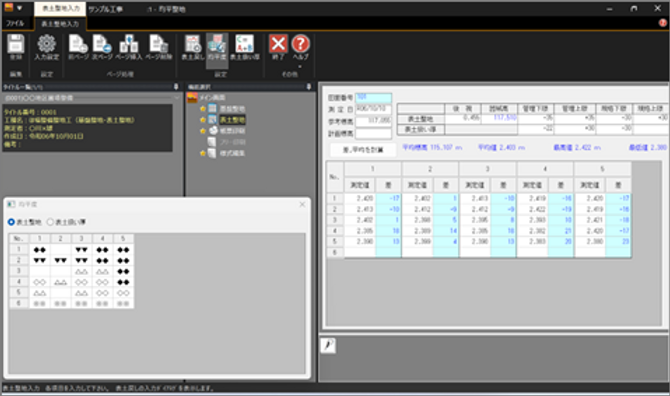Select the 表土整地入力 ribbon tab
This screenshot has width=670, height=396.
[60, 24]
